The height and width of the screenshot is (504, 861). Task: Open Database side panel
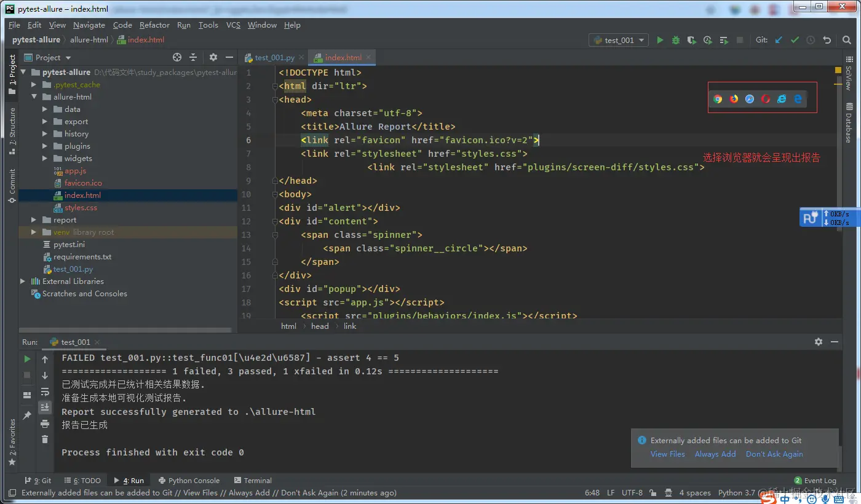coord(849,123)
